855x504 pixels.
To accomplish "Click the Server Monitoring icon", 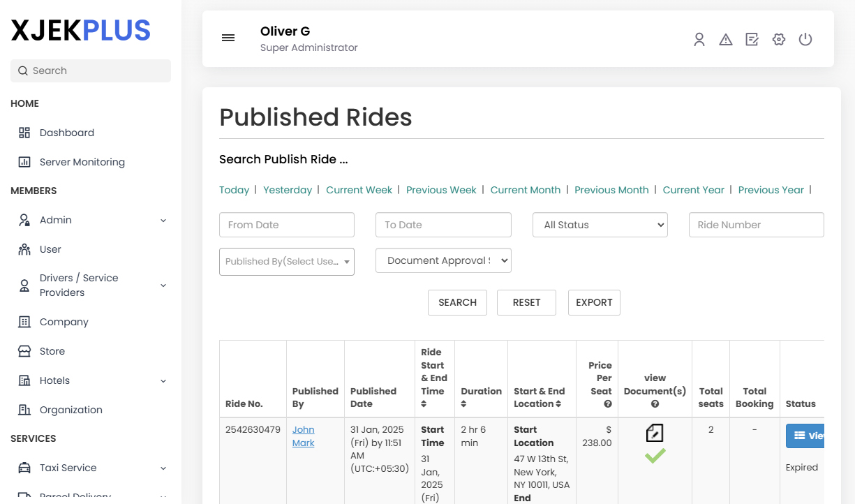I will click(23, 161).
